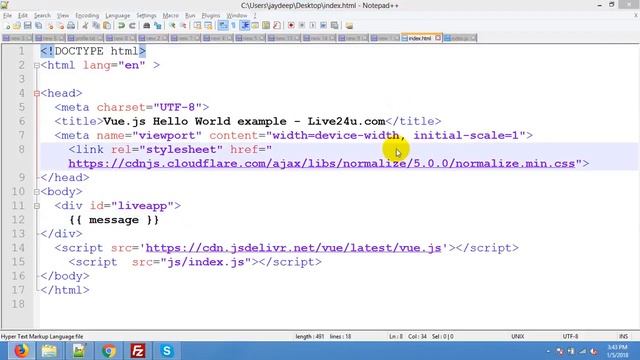Image resolution: width=640 pixels, height=360 pixels.
Task: Click "js/index.js" script source text
Action: [x=205, y=262]
